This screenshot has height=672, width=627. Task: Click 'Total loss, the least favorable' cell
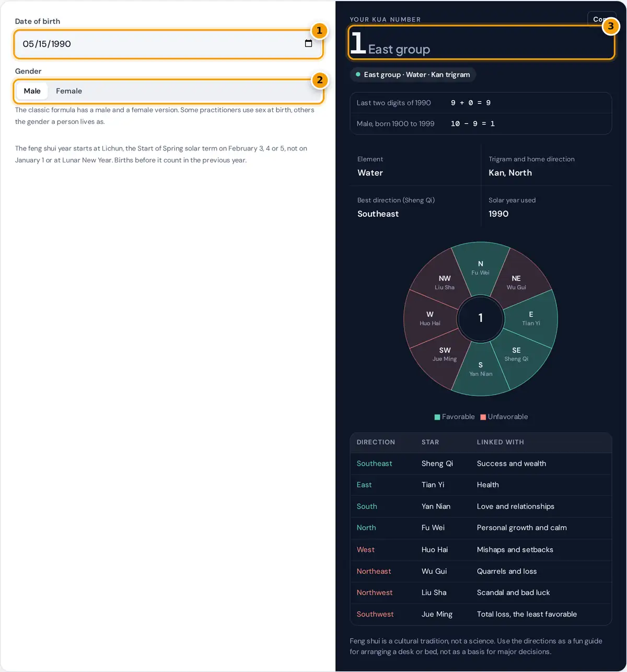pyautogui.click(x=527, y=614)
